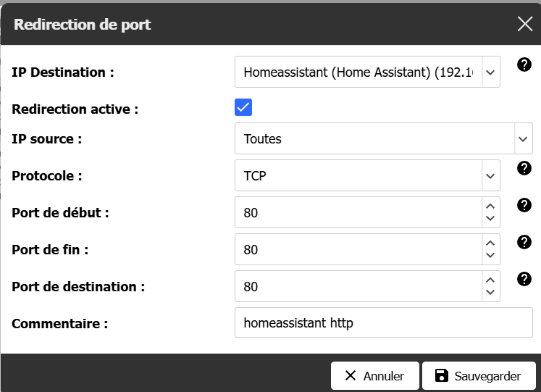The height and width of the screenshot is (392, 541).
Task: Close the Redirection de port dialog
Action: (x=525, y=24)
